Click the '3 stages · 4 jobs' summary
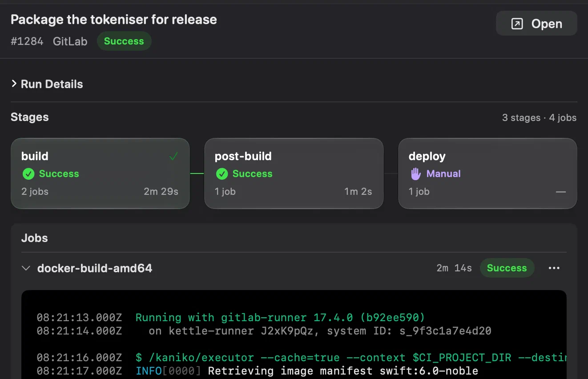This screenshot has height=379, width=588. [540, 118]
